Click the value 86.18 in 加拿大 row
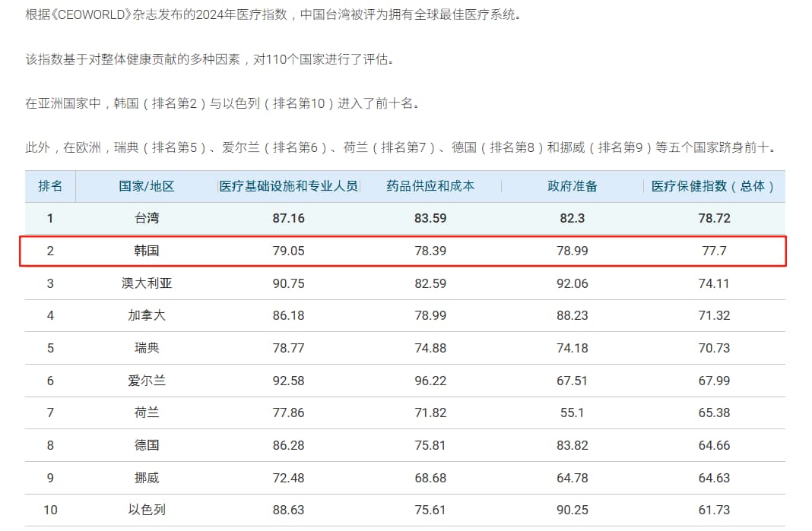The height and width of the screenshot is (531, 812). coord(288,316)
